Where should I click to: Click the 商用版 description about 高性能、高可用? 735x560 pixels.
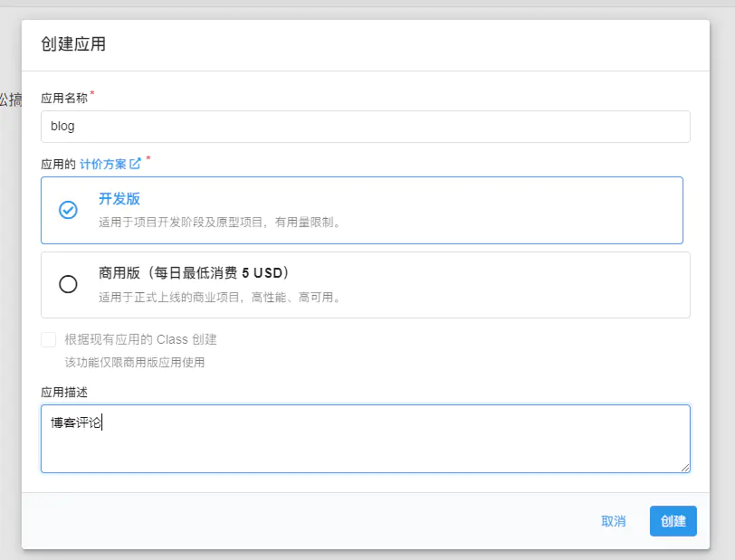coord(220,297)
